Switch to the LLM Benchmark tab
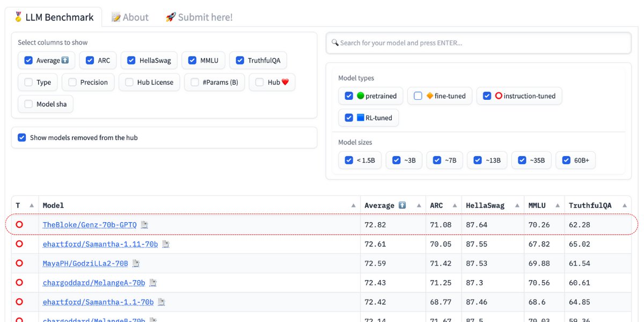644x322 pixels. coord(53,17)
